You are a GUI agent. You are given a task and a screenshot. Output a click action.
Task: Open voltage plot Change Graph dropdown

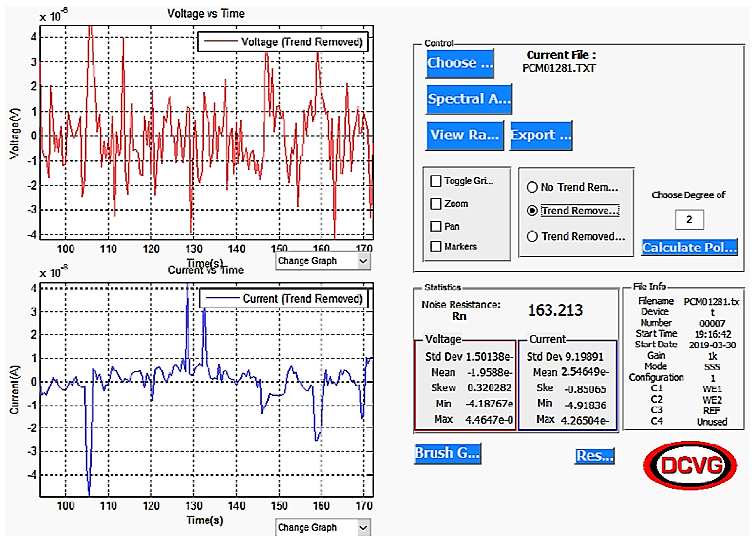[323, 261]
